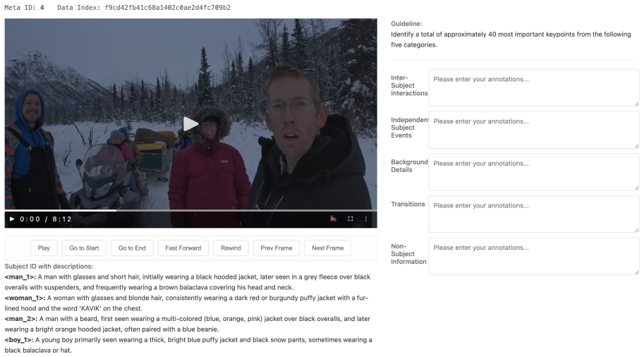Step back with the Prev Frame button
Screen dimensions: 644x357
coord(277,248)
